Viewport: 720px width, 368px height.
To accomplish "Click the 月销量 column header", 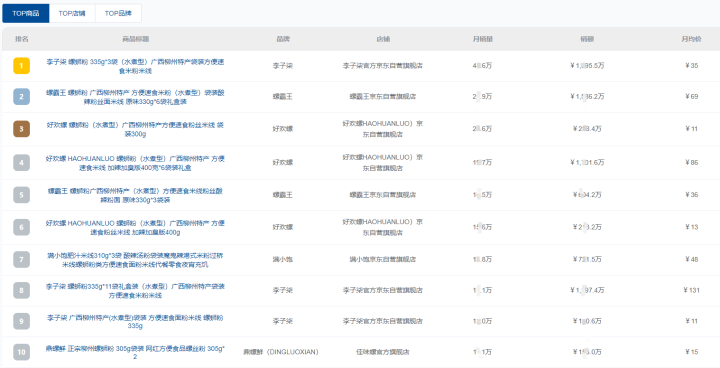I will 483,39.
